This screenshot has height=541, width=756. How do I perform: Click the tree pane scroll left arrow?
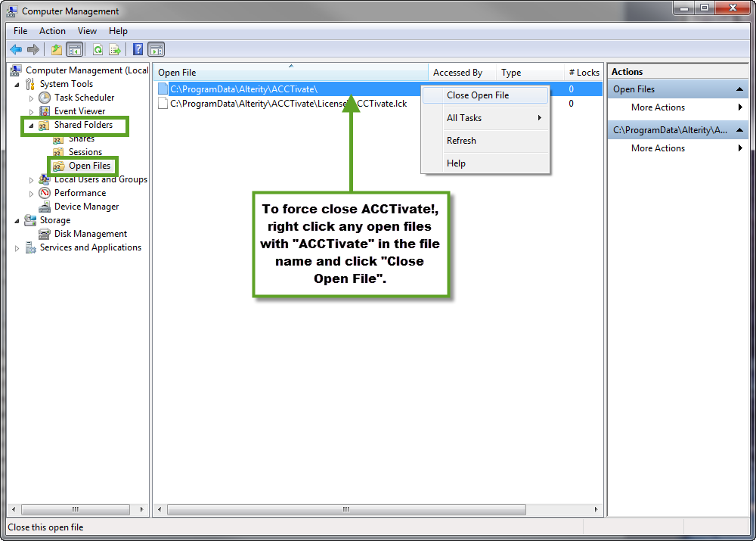pos(14,509)
